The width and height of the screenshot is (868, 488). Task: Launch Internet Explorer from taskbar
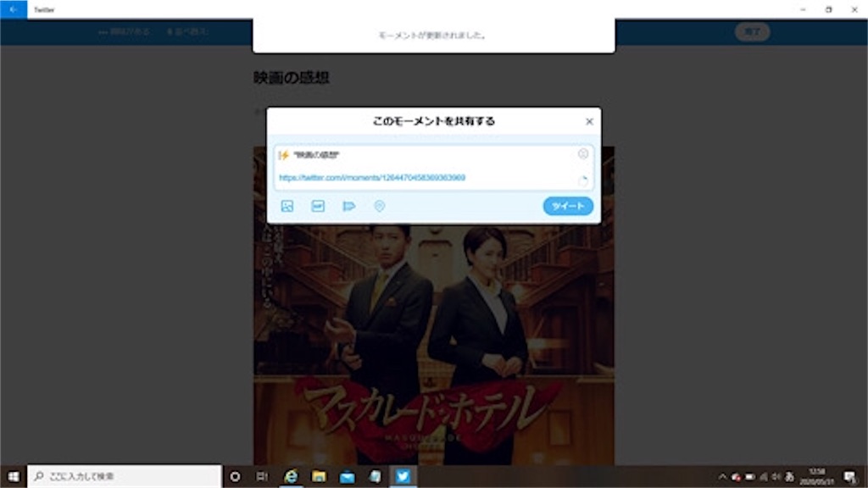click(291, 476)
